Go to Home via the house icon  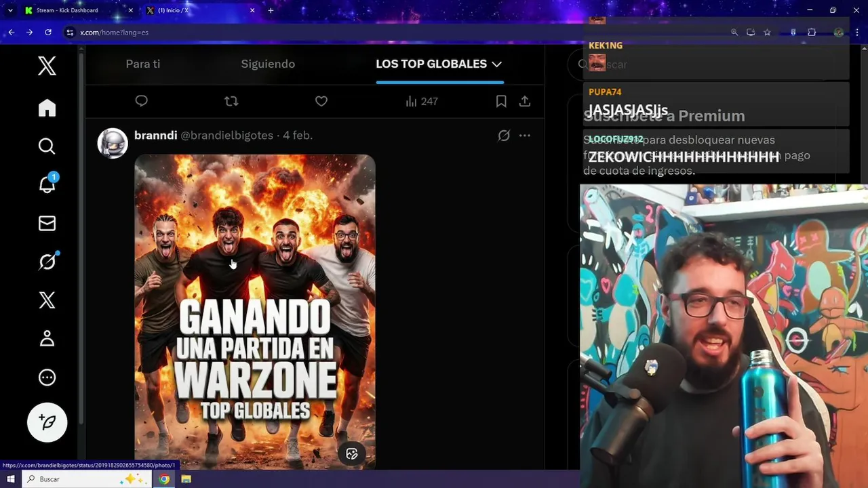47,108
